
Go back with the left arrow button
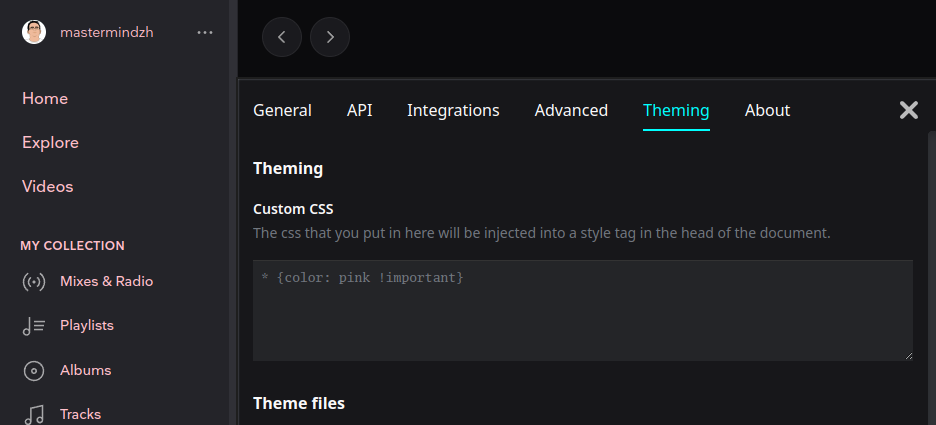click(x=282, y=37)
